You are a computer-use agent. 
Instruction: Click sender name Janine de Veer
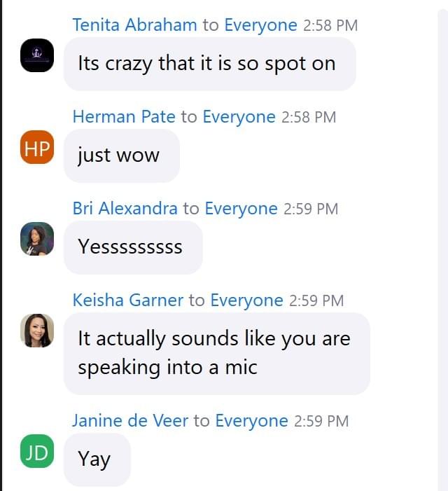(130, 420)
